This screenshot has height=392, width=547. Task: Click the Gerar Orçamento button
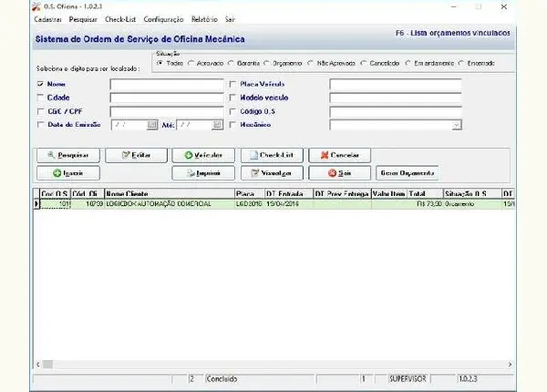[x=408, y=172]
